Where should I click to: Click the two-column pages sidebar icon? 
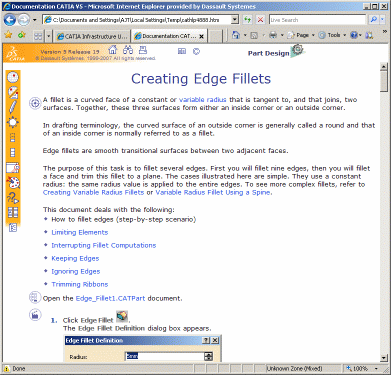pos(13,212)
